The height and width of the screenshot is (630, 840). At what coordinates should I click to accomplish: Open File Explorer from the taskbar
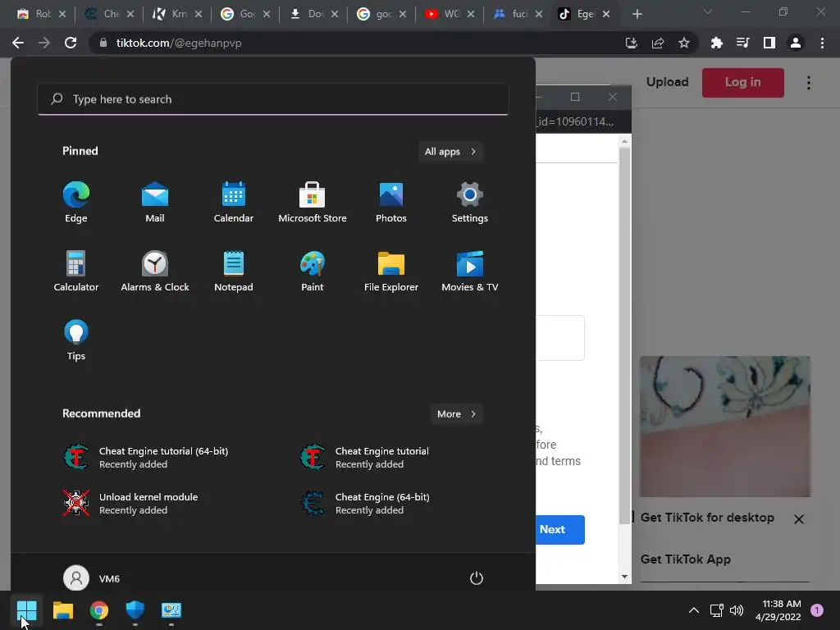[62, 610]
